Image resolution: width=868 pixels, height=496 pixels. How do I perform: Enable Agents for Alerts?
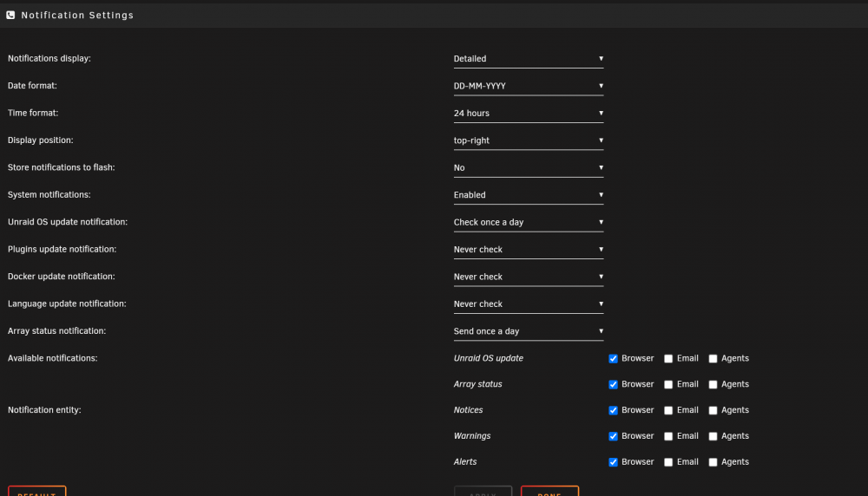coord(713,462)
